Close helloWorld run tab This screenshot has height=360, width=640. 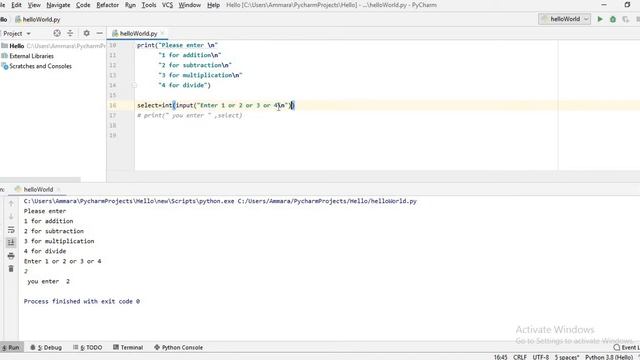(59, 189)
